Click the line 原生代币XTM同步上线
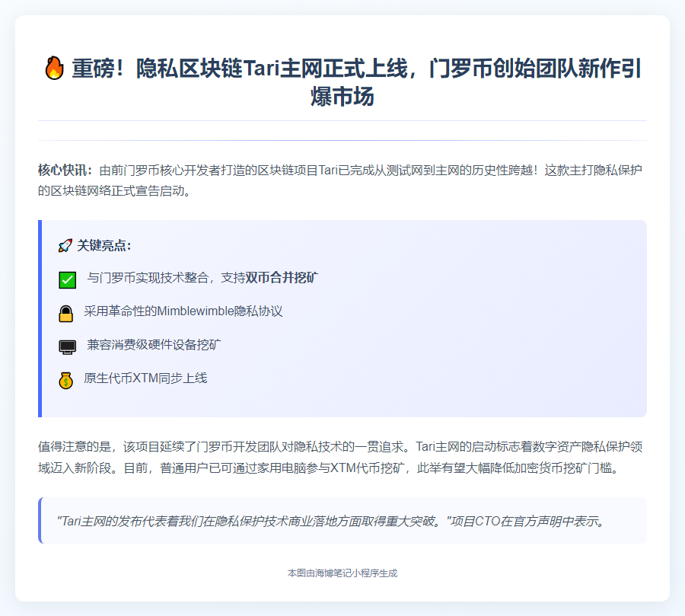The height and width of the screenshot is (616, 685). 145,378
